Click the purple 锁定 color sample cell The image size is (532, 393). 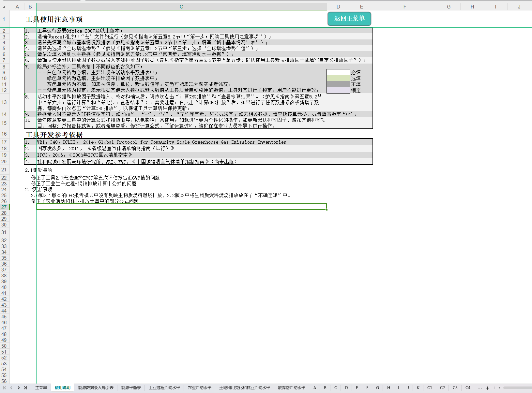coord(338,90)
